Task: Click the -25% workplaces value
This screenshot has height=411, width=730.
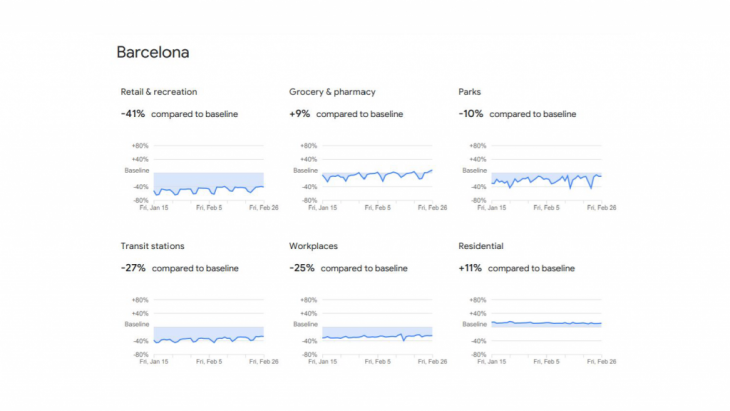Action: point(302,268)
